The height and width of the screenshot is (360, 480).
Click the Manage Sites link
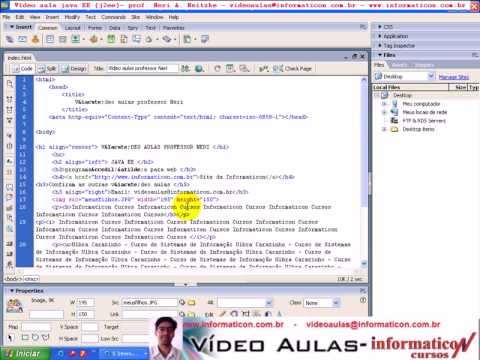coord(454,77)
